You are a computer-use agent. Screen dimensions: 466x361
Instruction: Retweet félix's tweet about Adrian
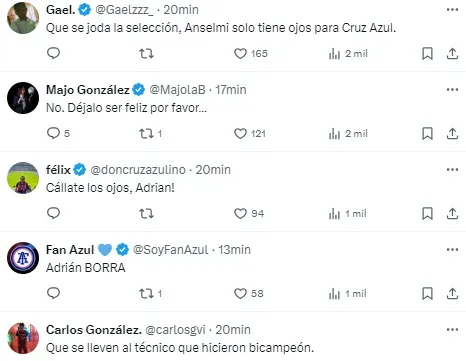pyautogui.click(x=146, y=213)
